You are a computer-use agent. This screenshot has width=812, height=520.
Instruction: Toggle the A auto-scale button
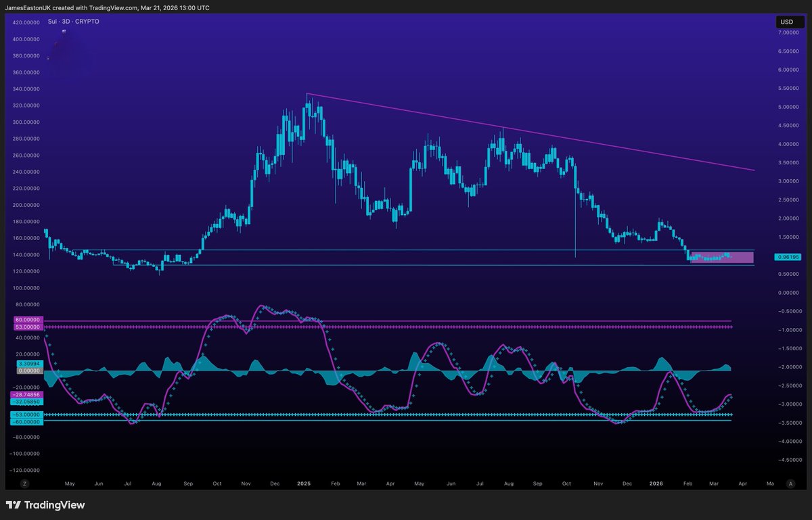coord(790,483)
